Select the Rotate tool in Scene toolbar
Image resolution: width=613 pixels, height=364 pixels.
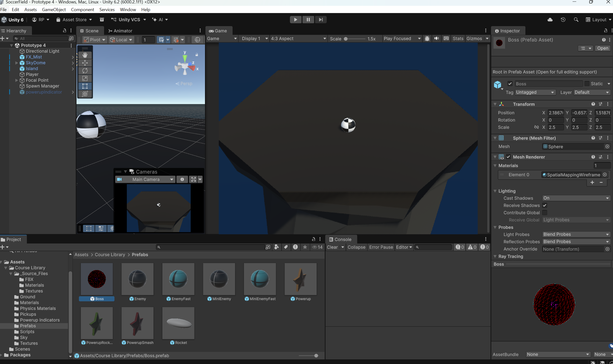click(x=85, y=71)
